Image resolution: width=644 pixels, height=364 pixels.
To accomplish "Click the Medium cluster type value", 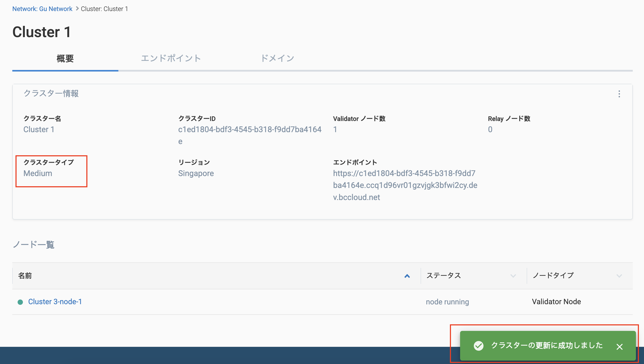I will tap(38, 173).
